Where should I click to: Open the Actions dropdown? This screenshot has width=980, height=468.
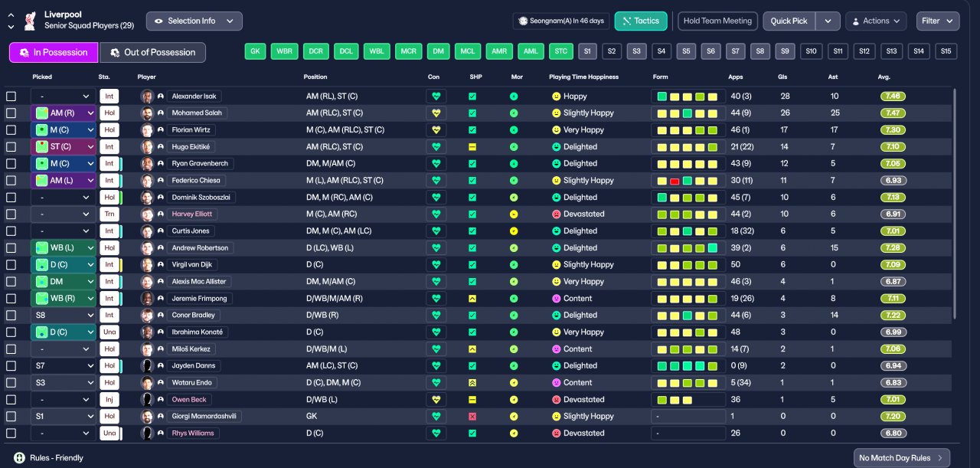[x=876, y=21]
